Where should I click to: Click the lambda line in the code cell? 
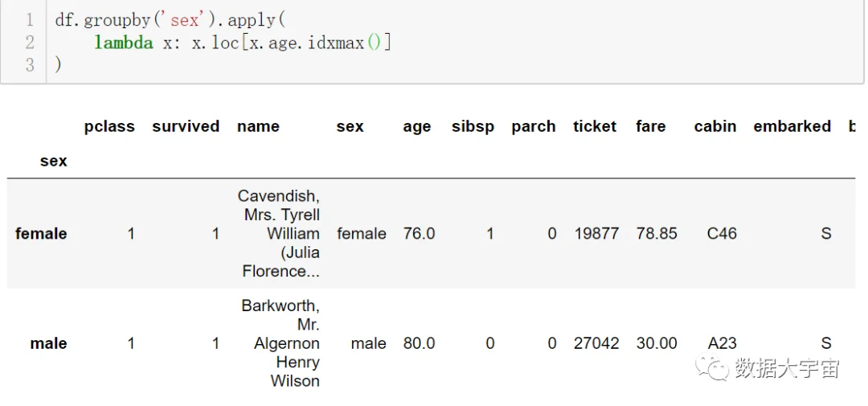click(243, 43)
